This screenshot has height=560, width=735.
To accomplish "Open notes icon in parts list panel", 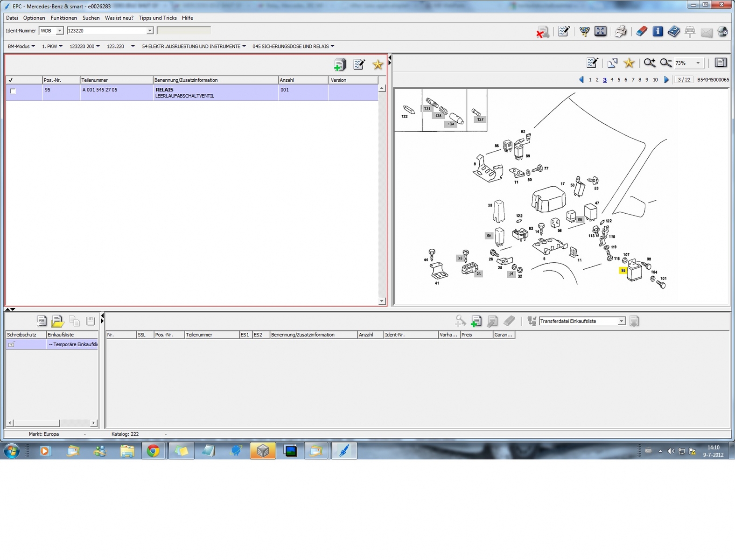I will tap(359, 64).
